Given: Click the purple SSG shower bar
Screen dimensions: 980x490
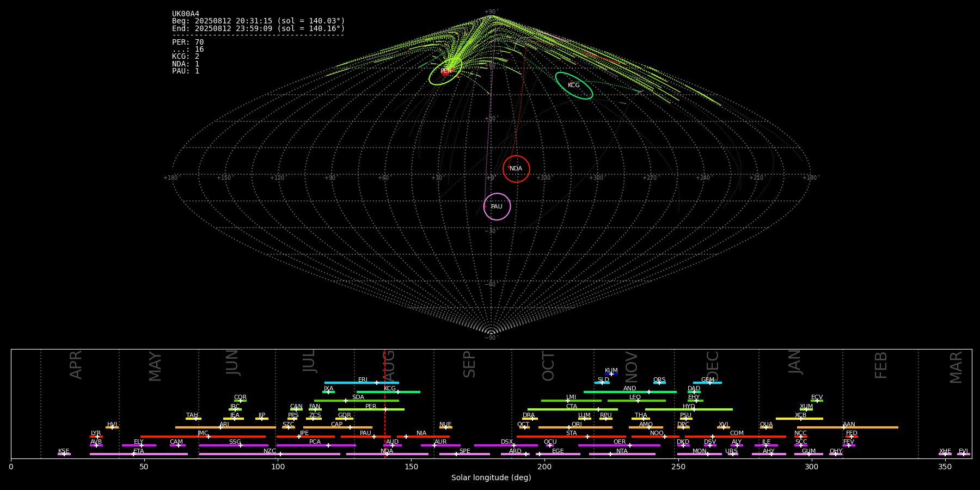Looking at the screenshot, I should pos(234,445).
